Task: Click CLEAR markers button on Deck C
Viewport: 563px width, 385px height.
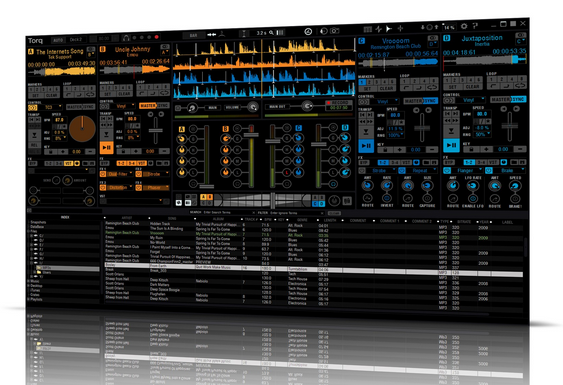Action: click(x=386, y=88)
